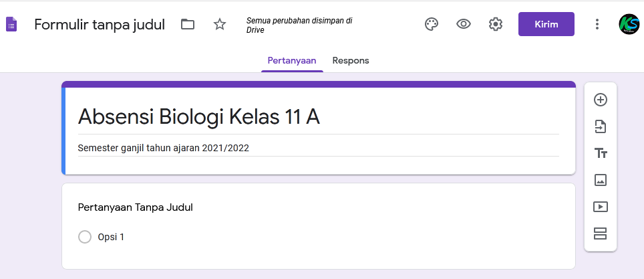Open the theme customization palette

coord(432,24)
